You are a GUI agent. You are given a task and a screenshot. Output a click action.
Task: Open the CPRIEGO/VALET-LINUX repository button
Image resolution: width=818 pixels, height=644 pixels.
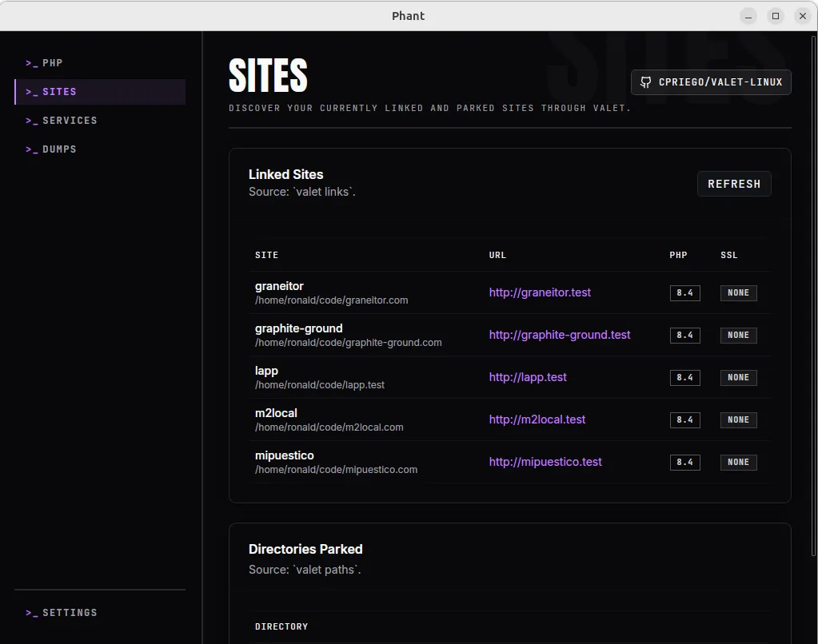pos(711,82)
